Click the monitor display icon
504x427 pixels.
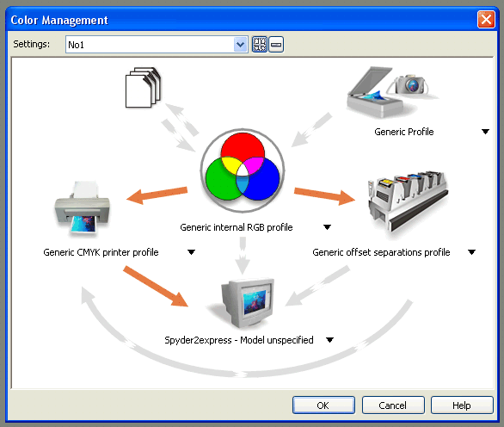coord(247,303)
